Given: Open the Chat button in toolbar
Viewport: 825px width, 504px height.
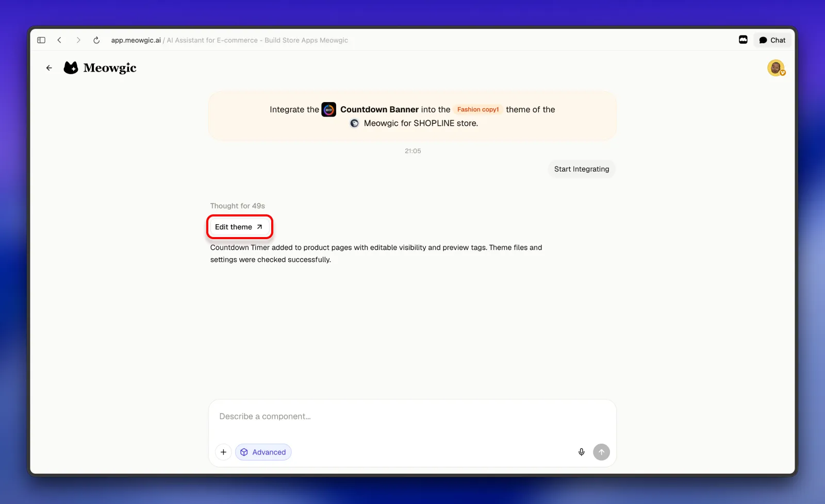Looking at the screenshot, I should (772, 40).
